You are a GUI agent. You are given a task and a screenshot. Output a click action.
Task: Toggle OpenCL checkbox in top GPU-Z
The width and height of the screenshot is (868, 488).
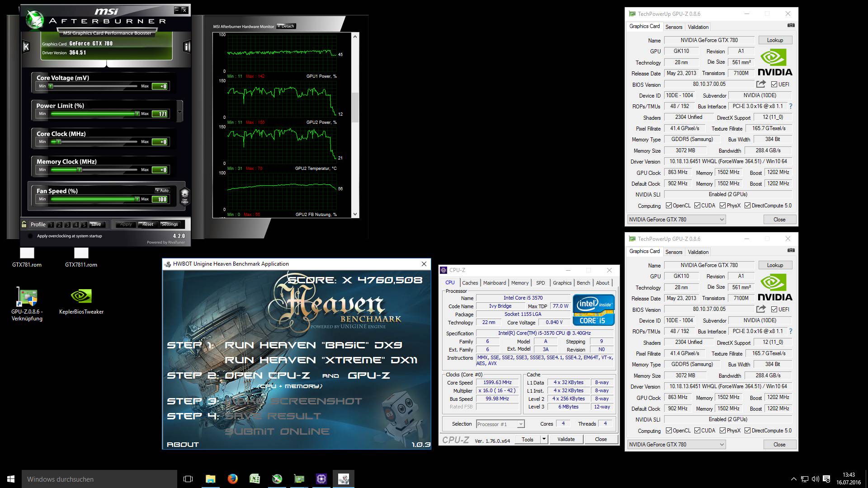click(669, 206)
